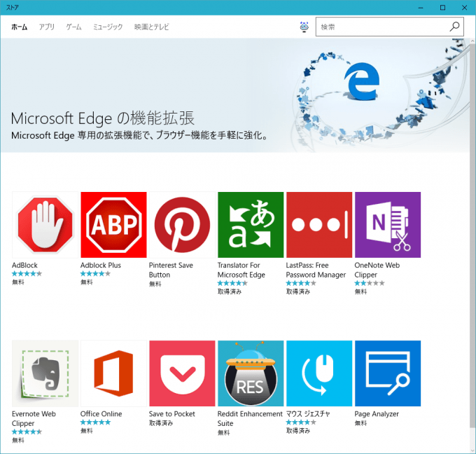Open the アプリ tab
The height and width of the screenshot is (454, 476).
(47, 27)
